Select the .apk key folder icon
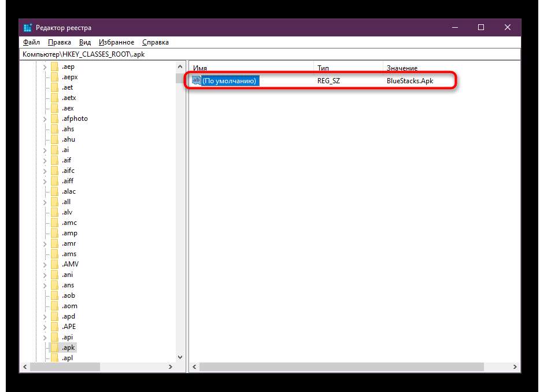This screenshot has width=540, height=392. (54, 347)
